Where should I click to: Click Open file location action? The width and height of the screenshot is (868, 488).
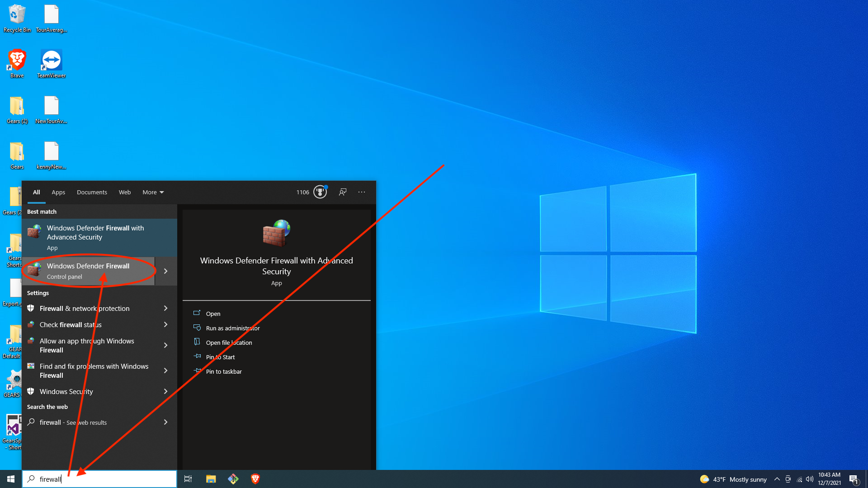(x=229, y=343)
